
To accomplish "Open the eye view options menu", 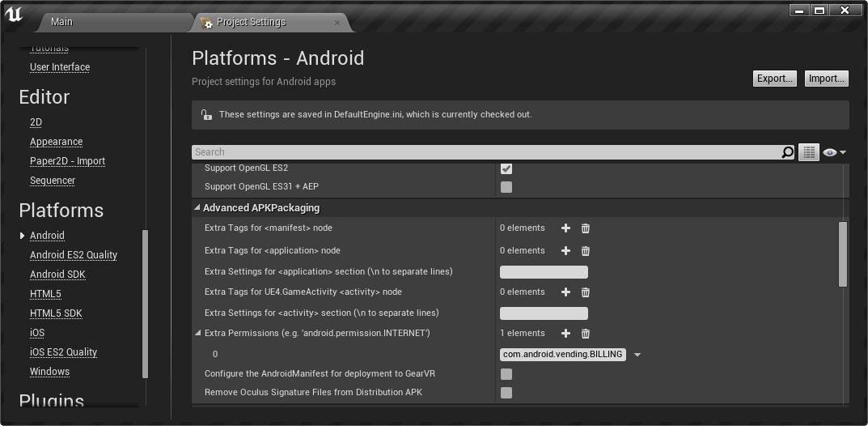I will click(x=834, y=152).
